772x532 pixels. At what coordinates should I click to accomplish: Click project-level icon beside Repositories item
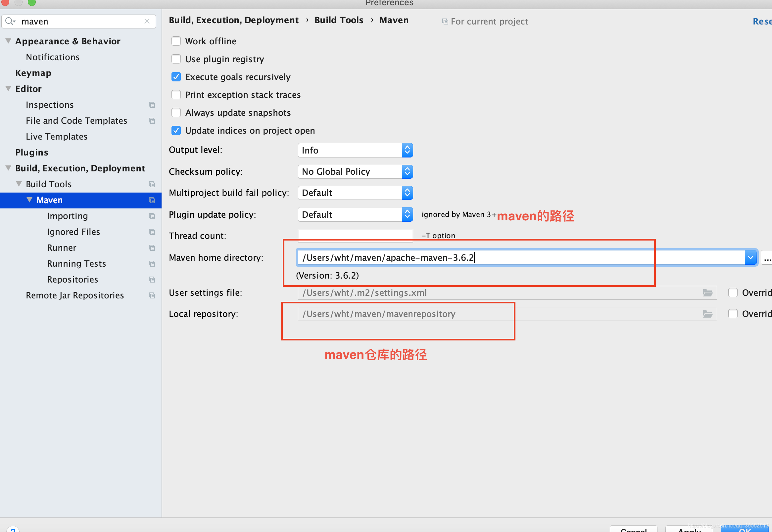pos(152,280)
